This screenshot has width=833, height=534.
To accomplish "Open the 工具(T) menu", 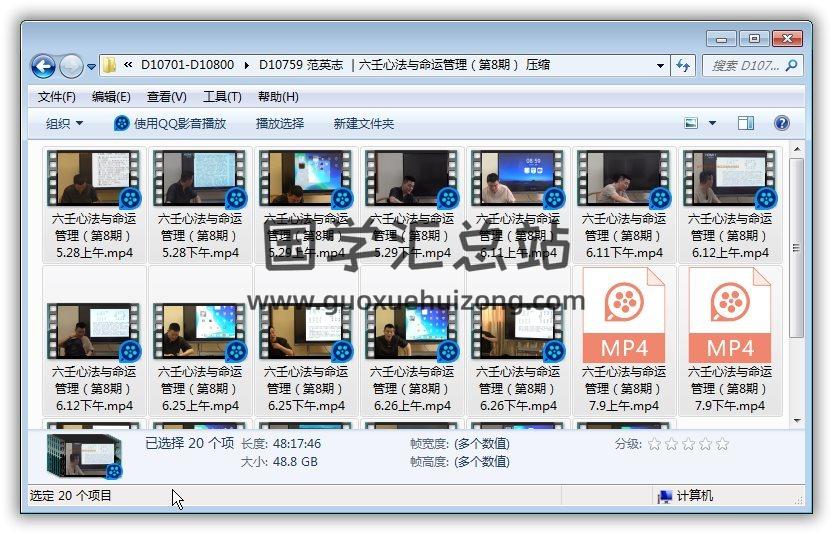I will click(222, 97).
